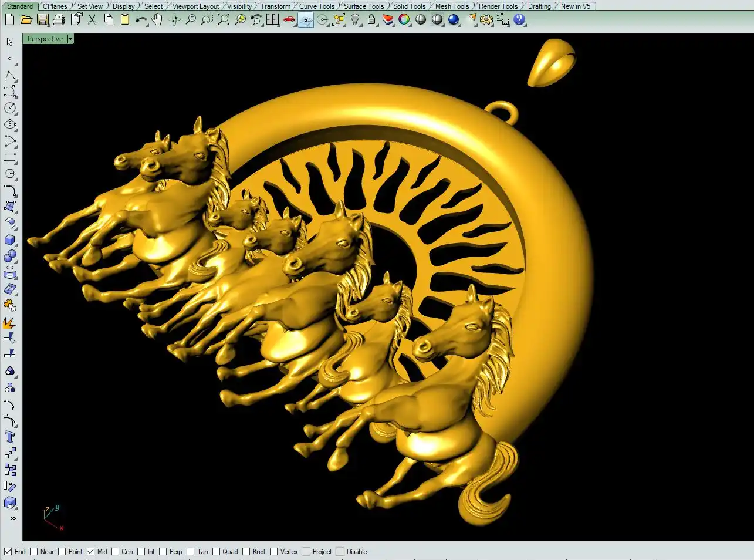Screen dimensions: 754x560
Task: Disable the End object snap
Action: pos(8,552)
